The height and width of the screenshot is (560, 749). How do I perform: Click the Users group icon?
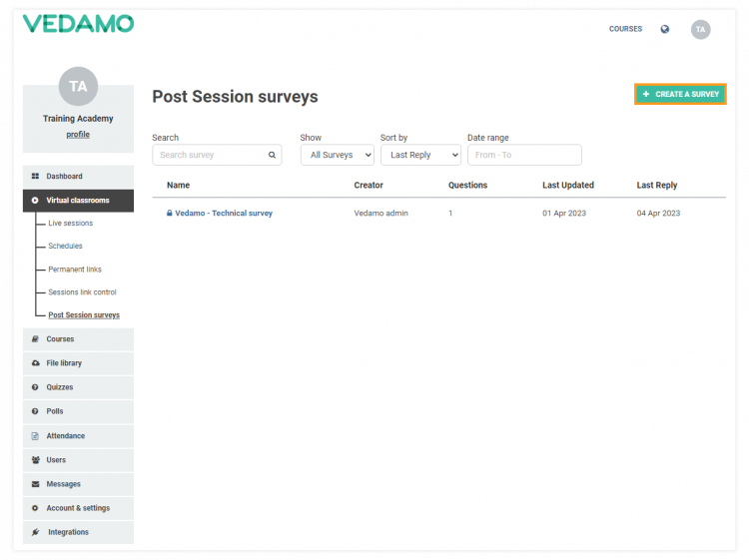pos(35,460)
